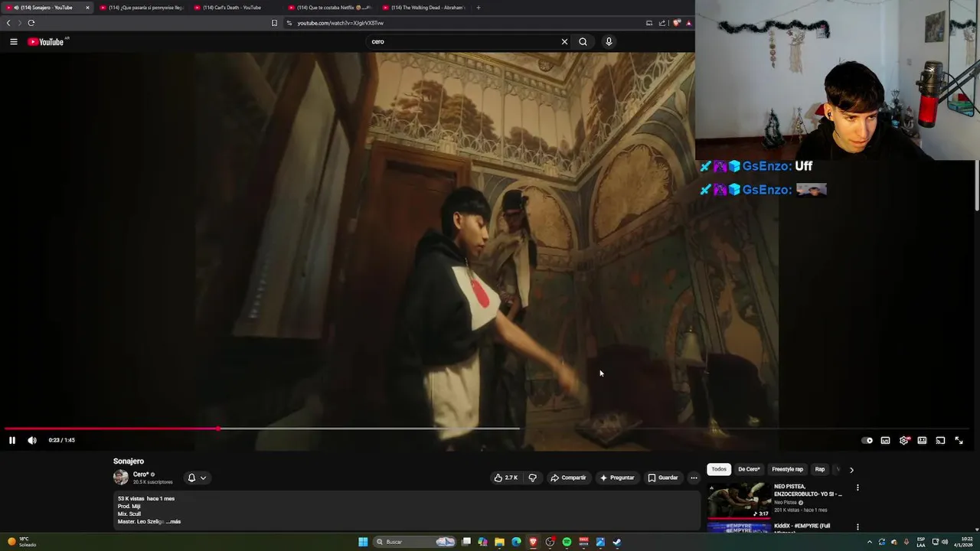Click the Compartir button
Viewport: 980px width, 551px height.
pyautogui.click(x=568, y=478)
